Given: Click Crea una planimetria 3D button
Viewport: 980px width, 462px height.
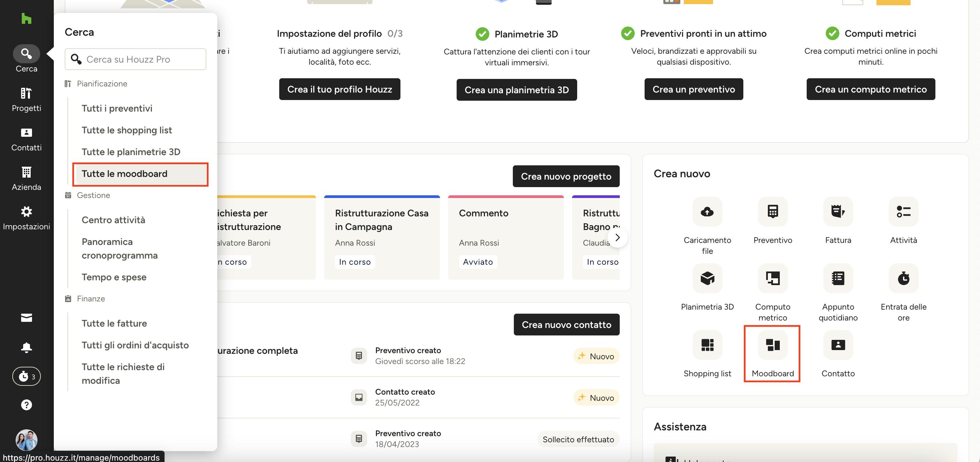Looking at the screenshot, I should pyautogui.click(x=517, y=90).
